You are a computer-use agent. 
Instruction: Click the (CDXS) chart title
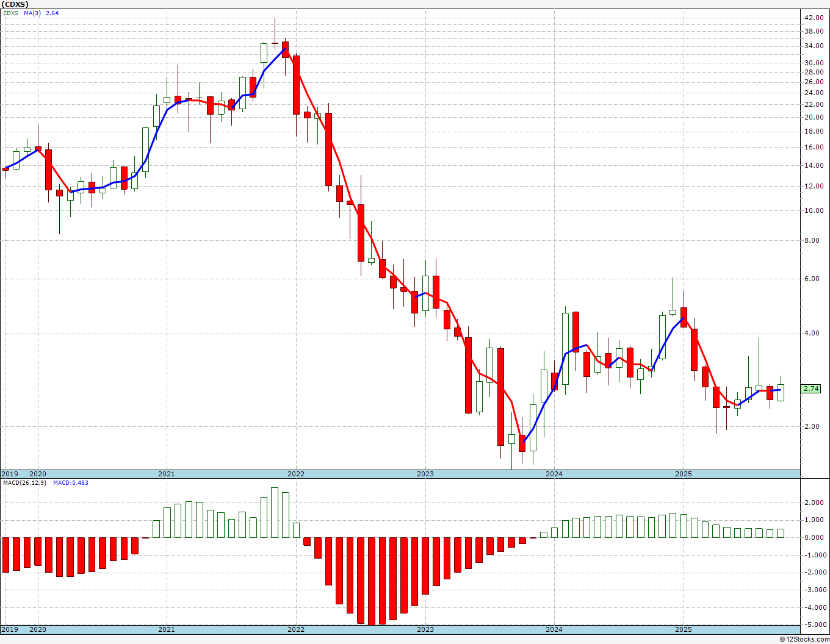pos(15,4)
